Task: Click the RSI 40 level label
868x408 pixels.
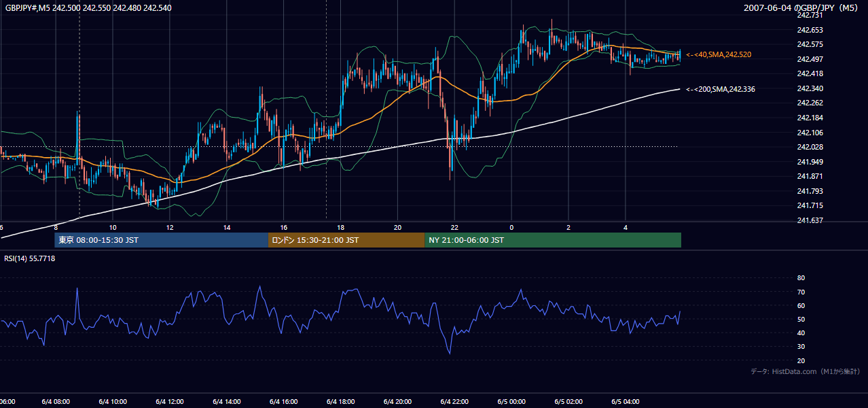Action: [801, 333]
